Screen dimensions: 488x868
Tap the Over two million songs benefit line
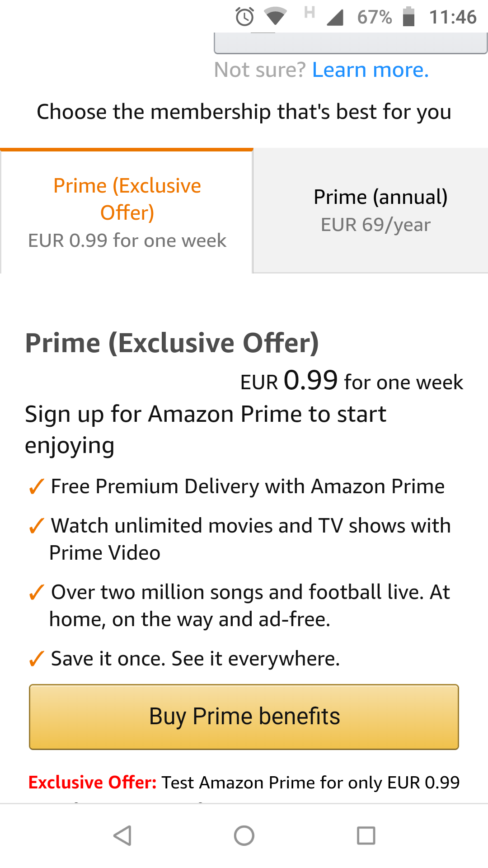(250, 605)
